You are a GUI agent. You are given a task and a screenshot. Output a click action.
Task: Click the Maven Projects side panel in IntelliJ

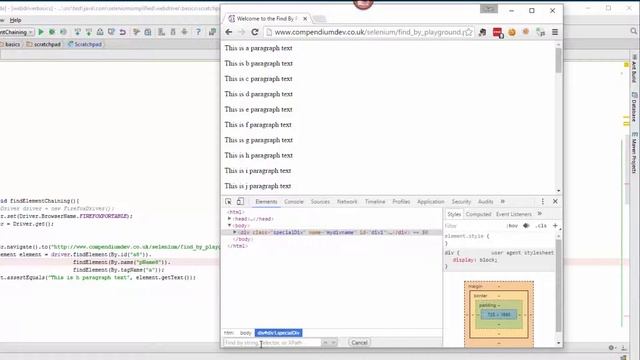point(634,153)
